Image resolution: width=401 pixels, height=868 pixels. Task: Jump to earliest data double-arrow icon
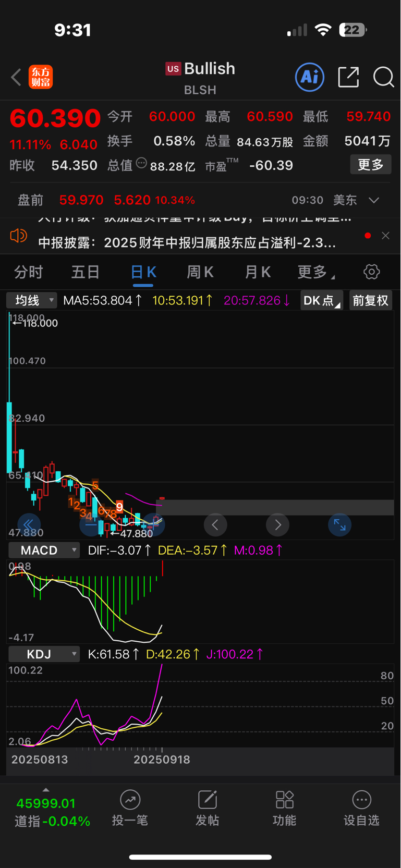tap(29, 525)
